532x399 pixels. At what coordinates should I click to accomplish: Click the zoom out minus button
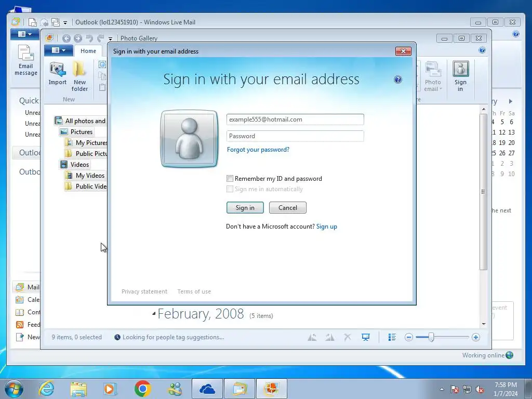[x=409, y=337]
